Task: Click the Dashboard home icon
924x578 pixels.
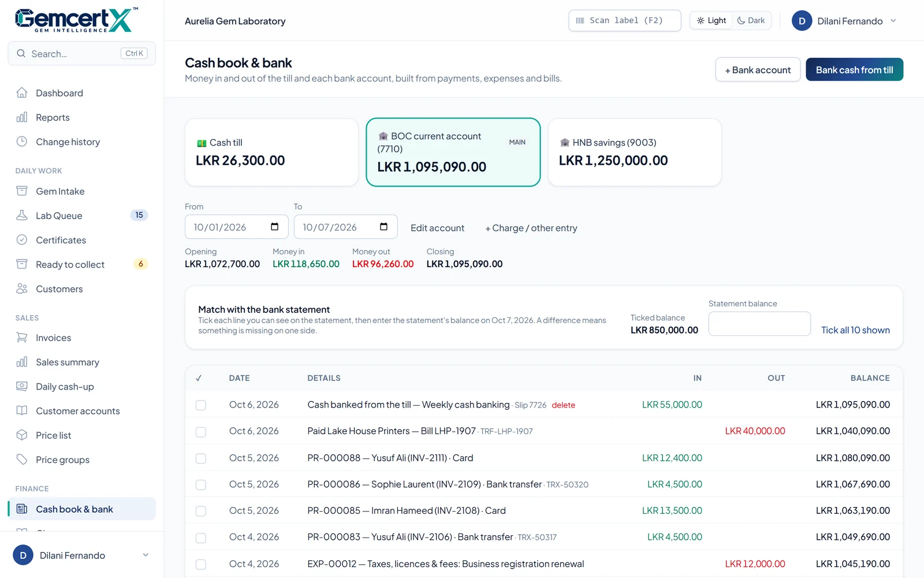Action: [x=22, y=92]
